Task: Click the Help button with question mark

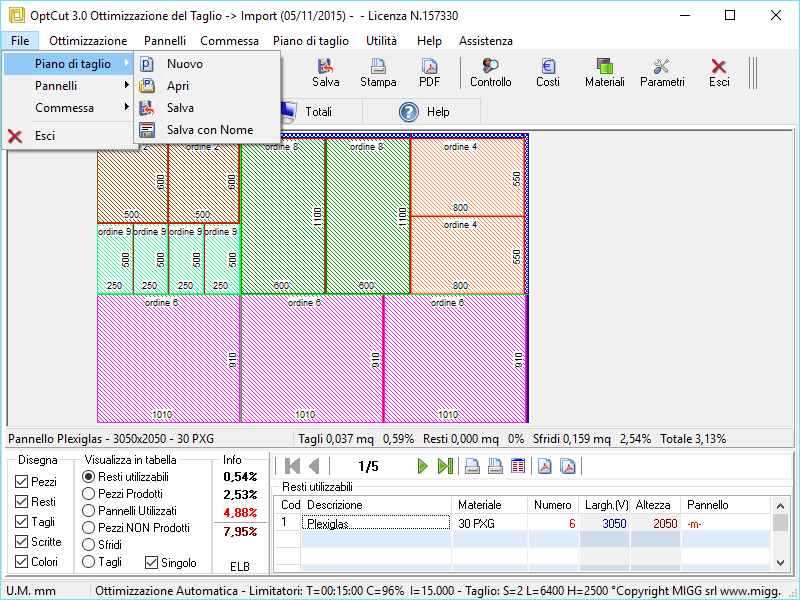Action: click(x=424, y=112)
